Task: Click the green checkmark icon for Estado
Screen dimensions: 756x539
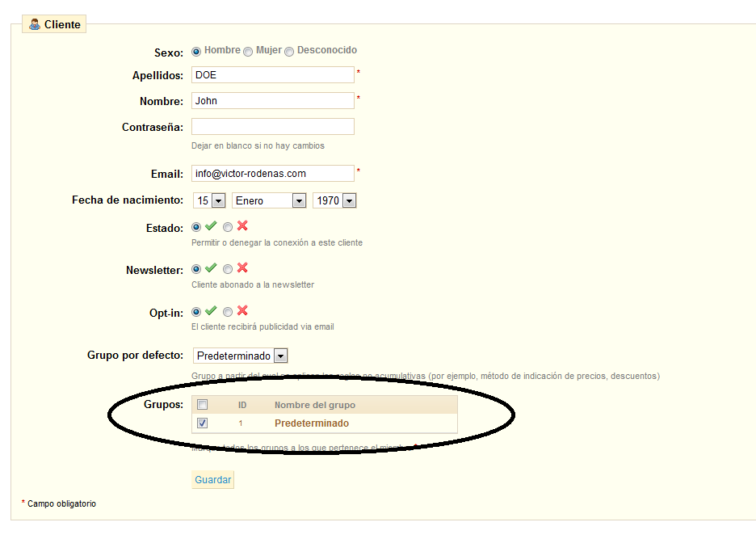Action: (211, 227)
